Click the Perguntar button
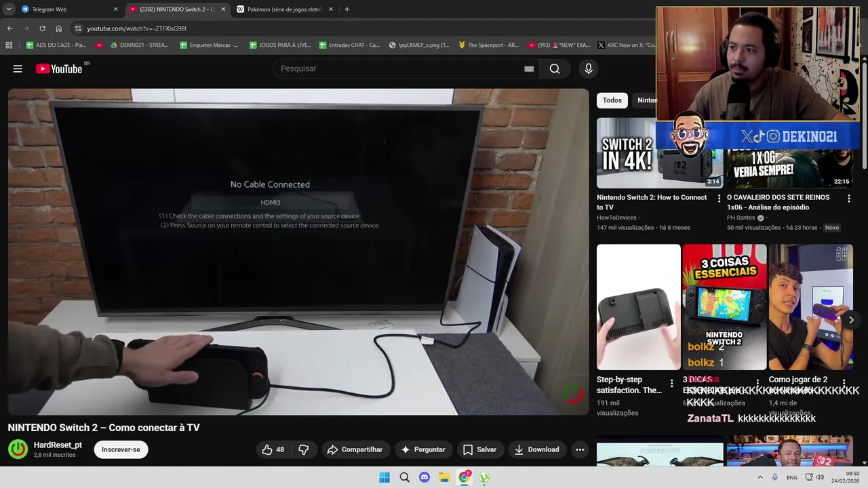868x488 pixels. point(423,449)
